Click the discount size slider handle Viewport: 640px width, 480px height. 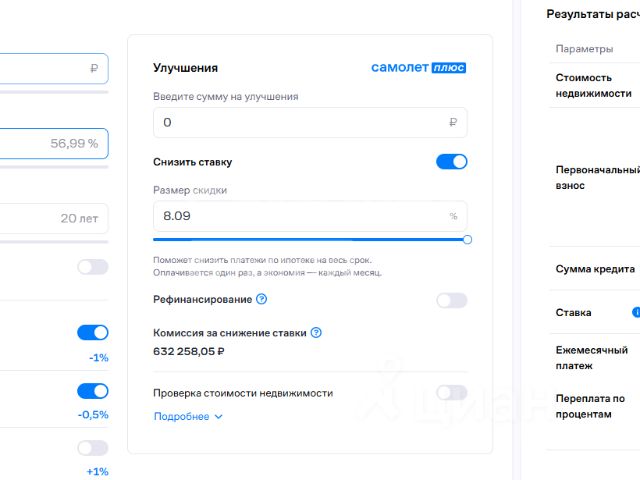coord(467,240)
